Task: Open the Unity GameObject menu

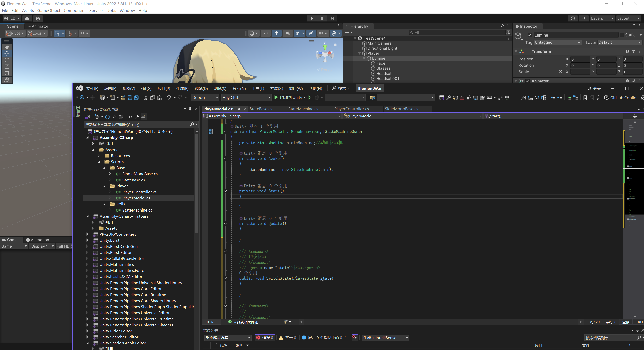Action: click(x=49, y=10)
